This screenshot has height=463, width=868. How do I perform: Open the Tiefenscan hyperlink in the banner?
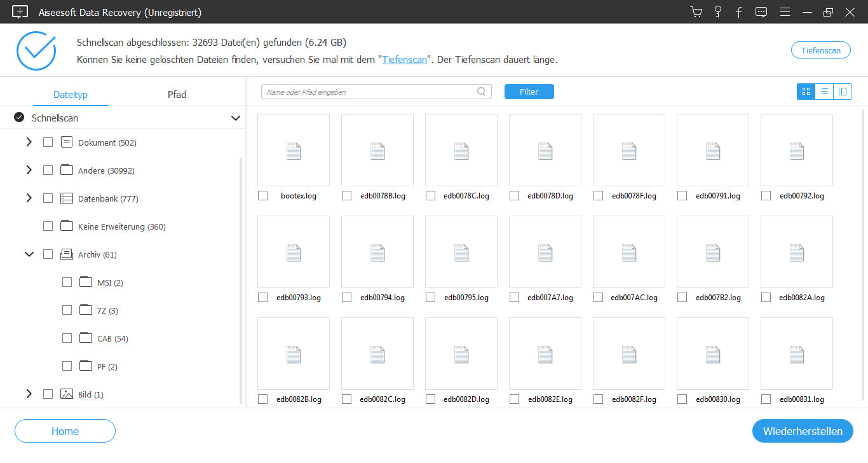404,59
